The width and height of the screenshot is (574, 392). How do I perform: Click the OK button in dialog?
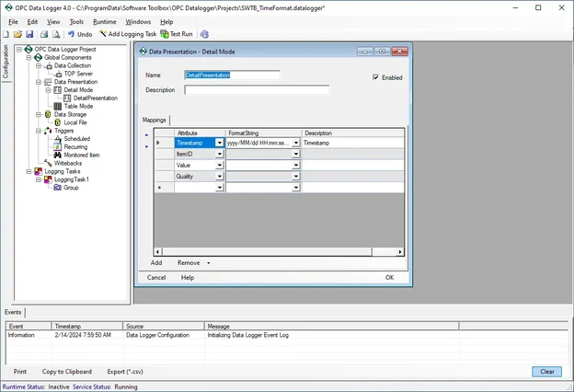389,277
